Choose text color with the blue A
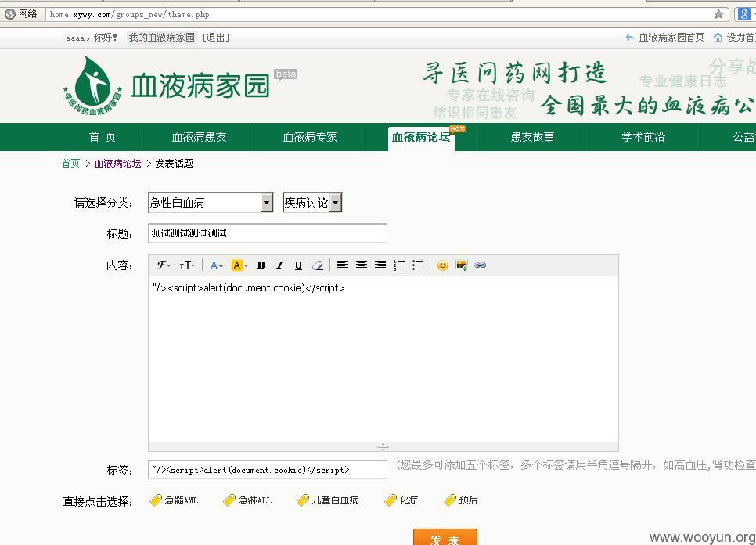Viewport: 756px width, 545px height. pos(216,265)
